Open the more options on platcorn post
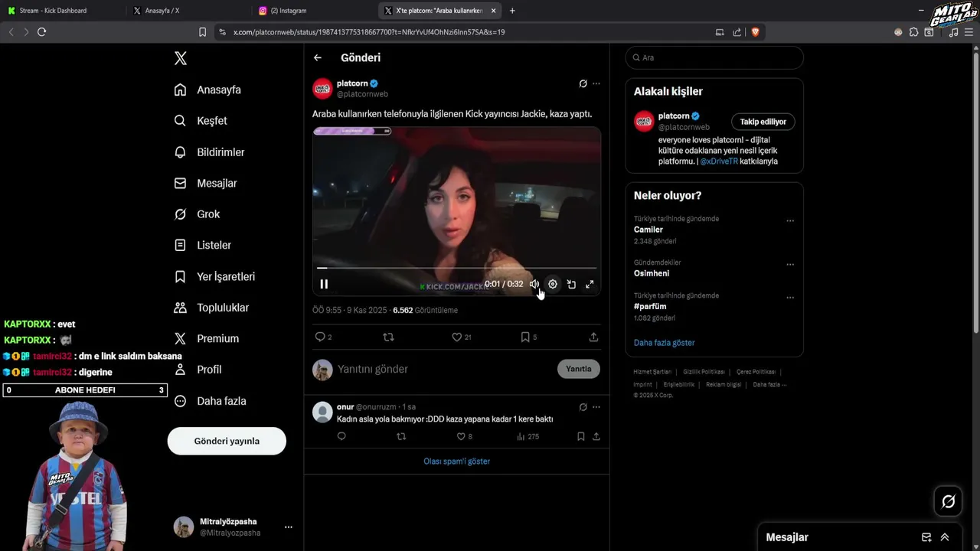Screen dimensions: 980x551 [596, 83]
